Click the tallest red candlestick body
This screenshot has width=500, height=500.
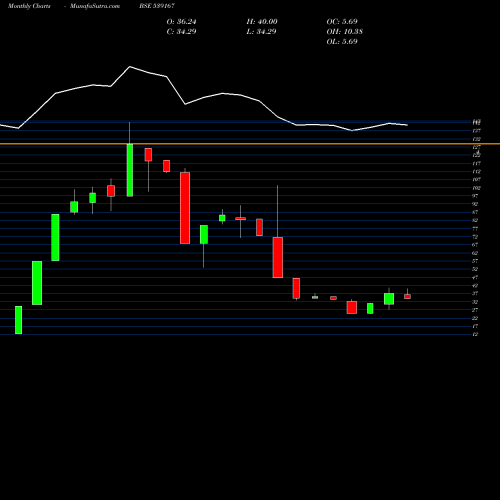(185, 208)
